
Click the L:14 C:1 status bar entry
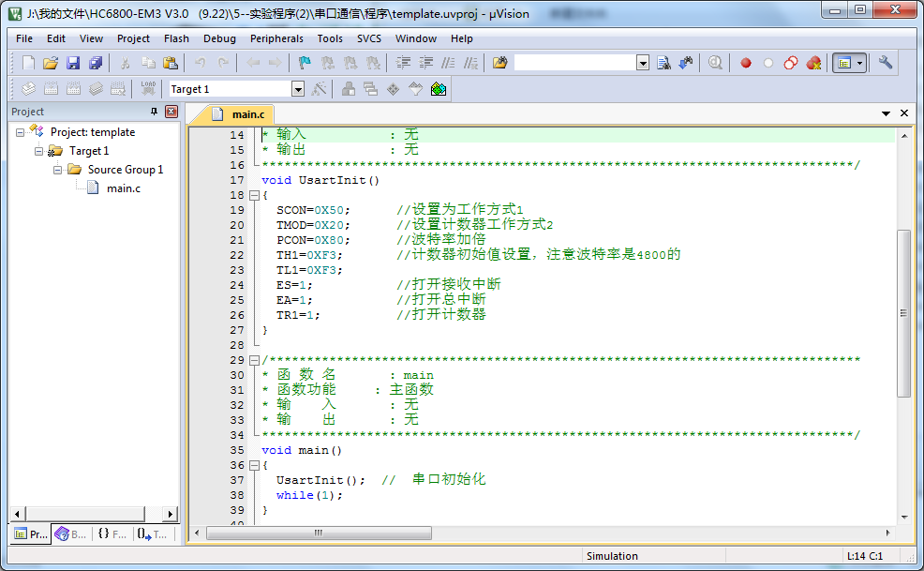point(864,556)
